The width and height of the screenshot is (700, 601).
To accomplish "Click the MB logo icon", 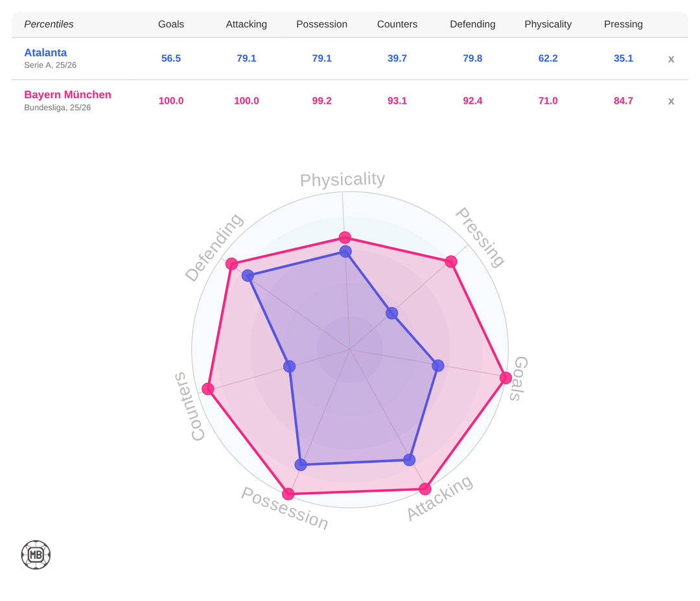I will pyautogui.click(x=36, y=555).
